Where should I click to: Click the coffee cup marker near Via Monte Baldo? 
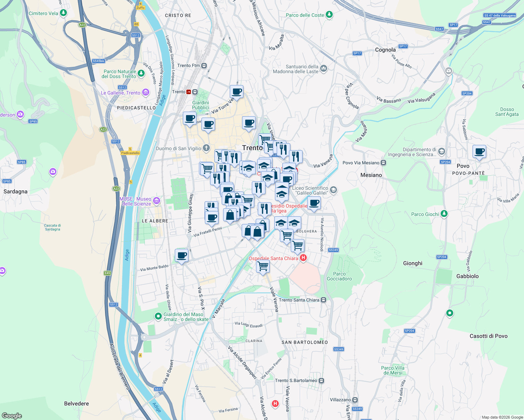(x=182, y=255)
